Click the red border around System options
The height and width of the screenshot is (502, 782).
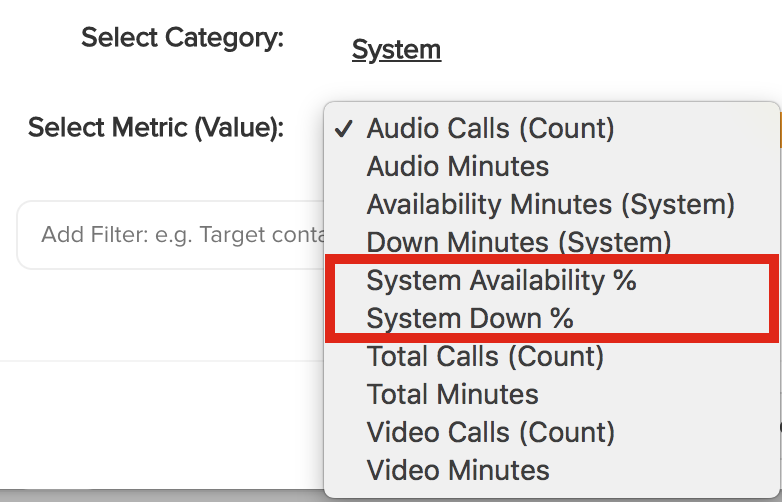(552, 259)
